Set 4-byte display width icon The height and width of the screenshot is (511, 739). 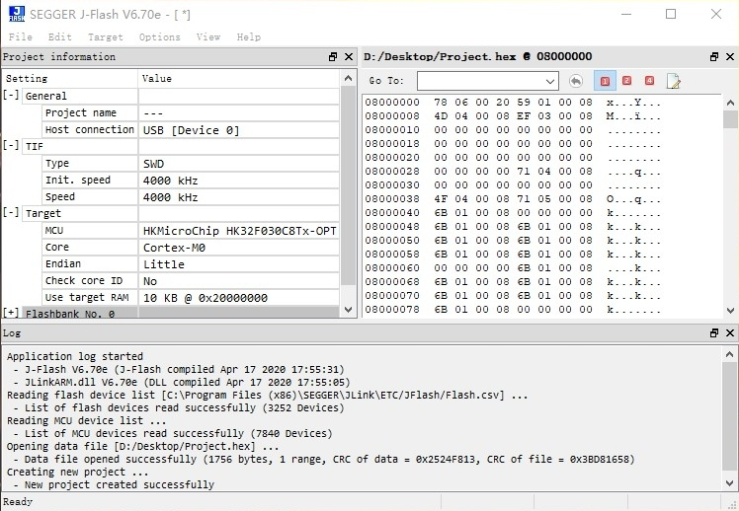point(649,81)
